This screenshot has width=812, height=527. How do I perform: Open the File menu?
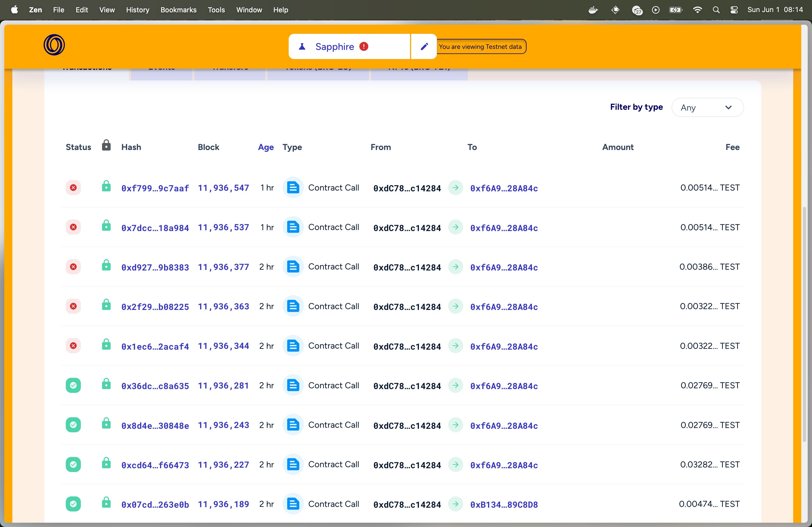pos(59,10)
